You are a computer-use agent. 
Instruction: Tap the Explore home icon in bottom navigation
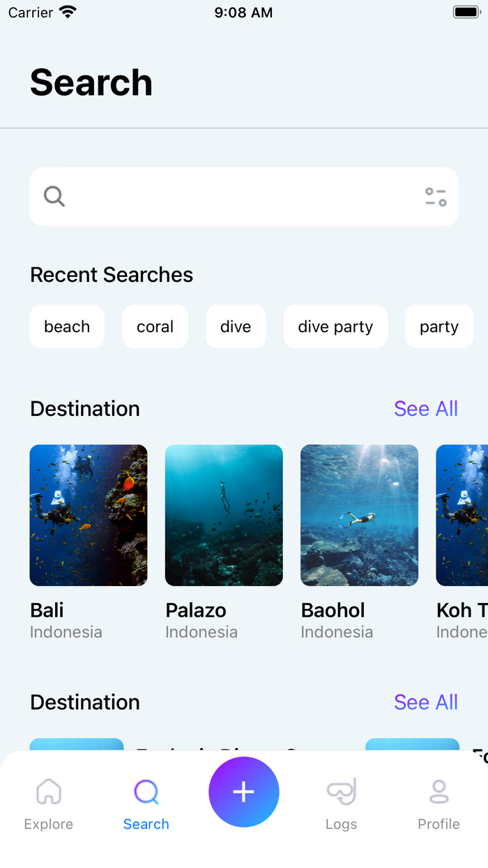point(48,792)
